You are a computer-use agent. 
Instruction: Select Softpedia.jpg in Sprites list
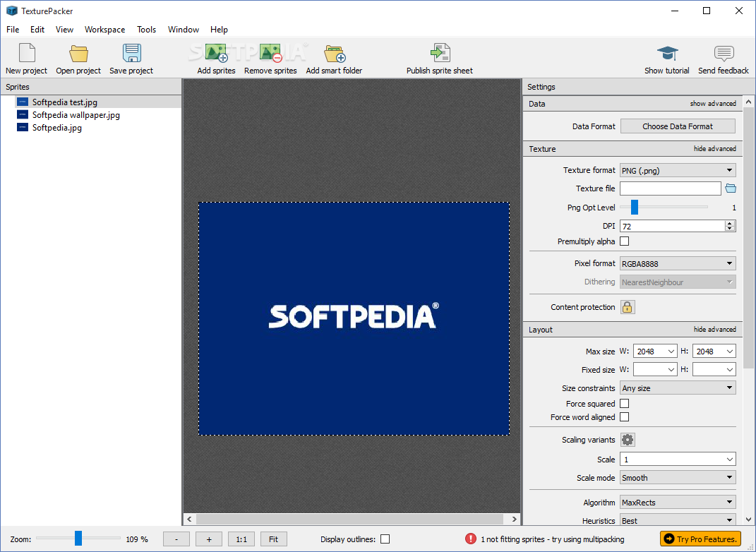pos(57,128)
